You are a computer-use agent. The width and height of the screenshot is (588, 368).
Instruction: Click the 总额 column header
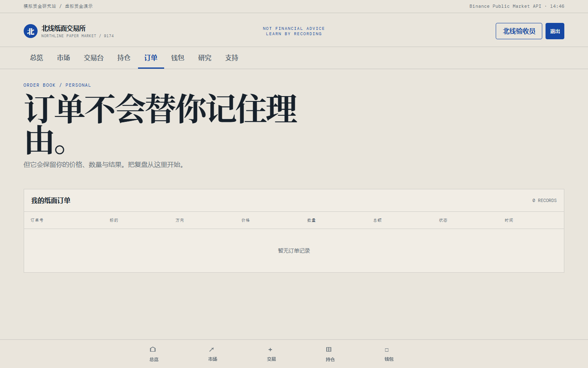tap(377, 220)
